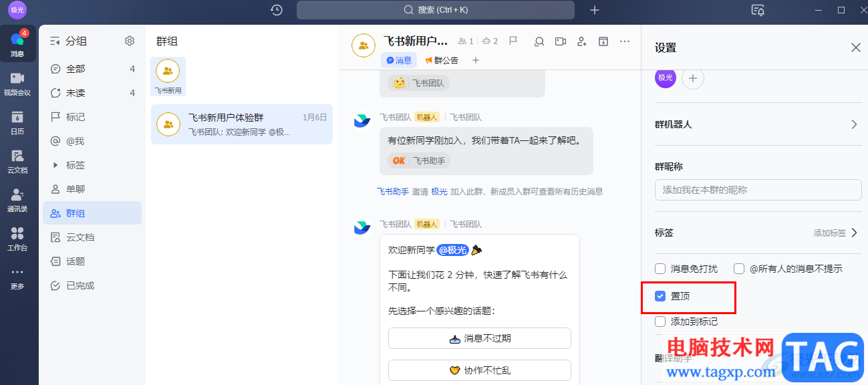Open the 消息 messages sidebar icon

coord(17,43)
